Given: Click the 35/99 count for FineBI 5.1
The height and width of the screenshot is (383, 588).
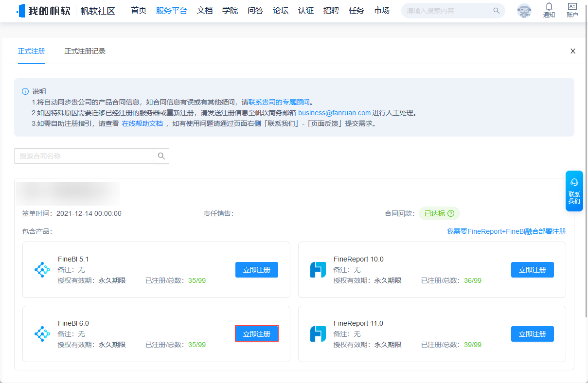Looking at the screenshot, I should click(196, 280).
